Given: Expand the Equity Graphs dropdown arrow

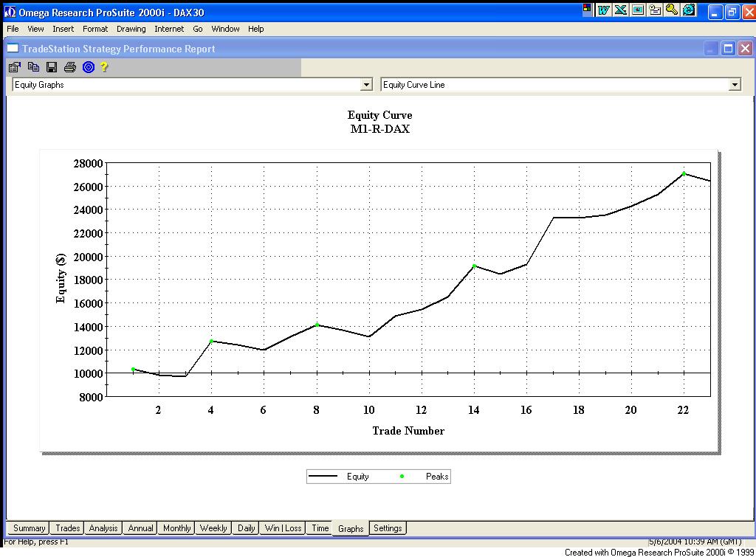Looking at the screenshot, I should pyautogui.click(x=366, y=85).
